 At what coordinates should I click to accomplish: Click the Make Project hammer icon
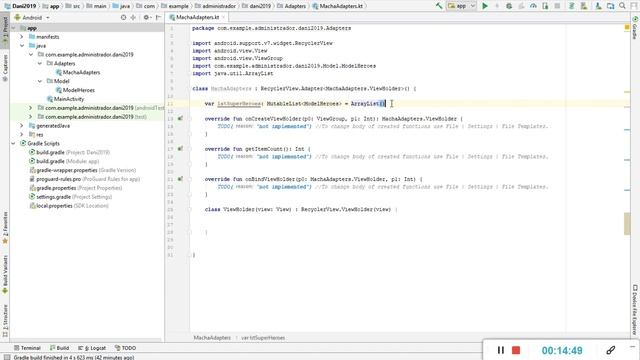pyautogui.click(x=439, y=6)
